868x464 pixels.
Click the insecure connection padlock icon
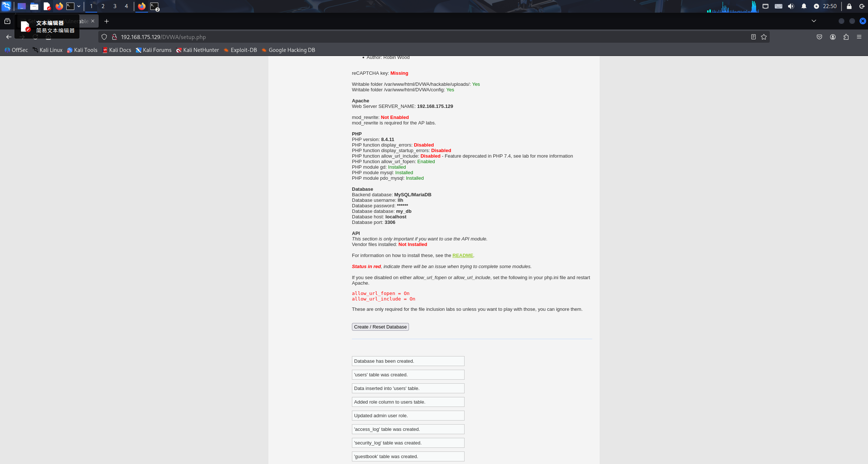pyautogui.click(x=114, y=37)
